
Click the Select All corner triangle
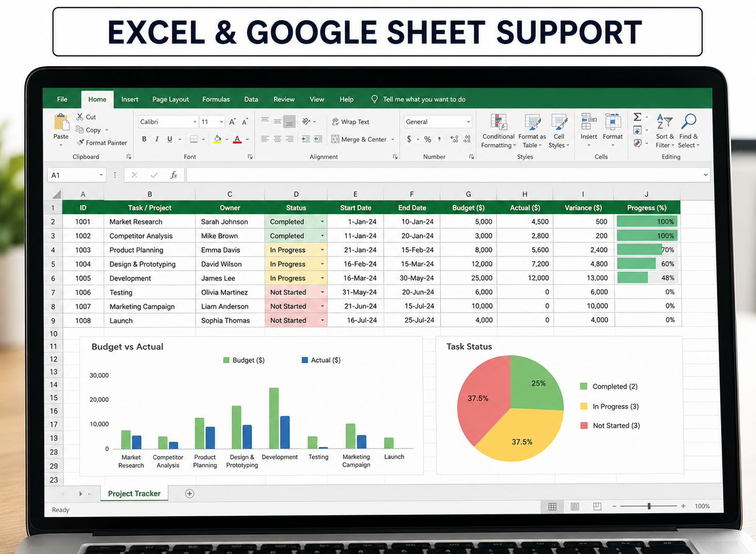pyautogui.click(x=56, y=194)
